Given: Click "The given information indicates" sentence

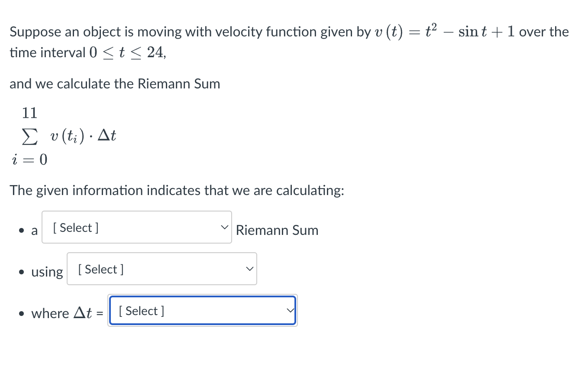Looking at the screenshot, I should [177, 190].
